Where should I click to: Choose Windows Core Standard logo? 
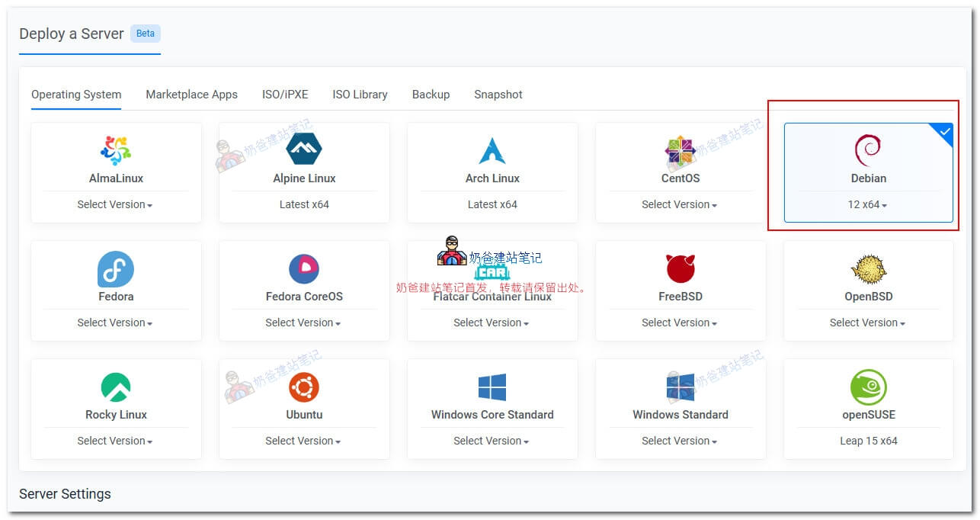pyautogui.click(x=492, y=387)
